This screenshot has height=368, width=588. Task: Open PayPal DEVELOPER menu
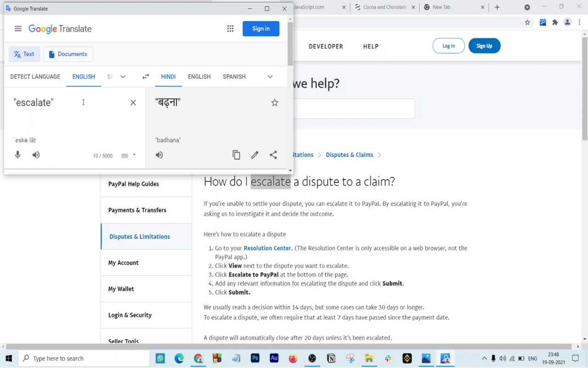click(326, 46)
